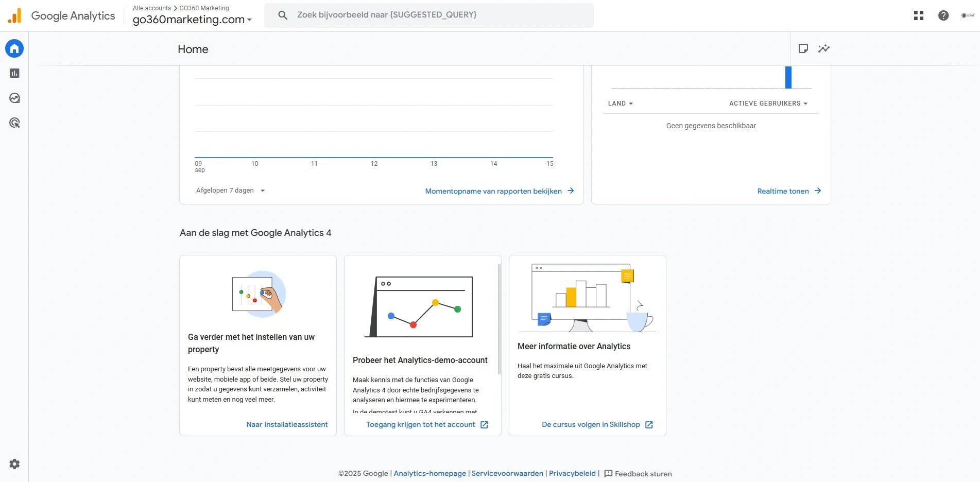Click the Help question mark icon

point(943,15)
